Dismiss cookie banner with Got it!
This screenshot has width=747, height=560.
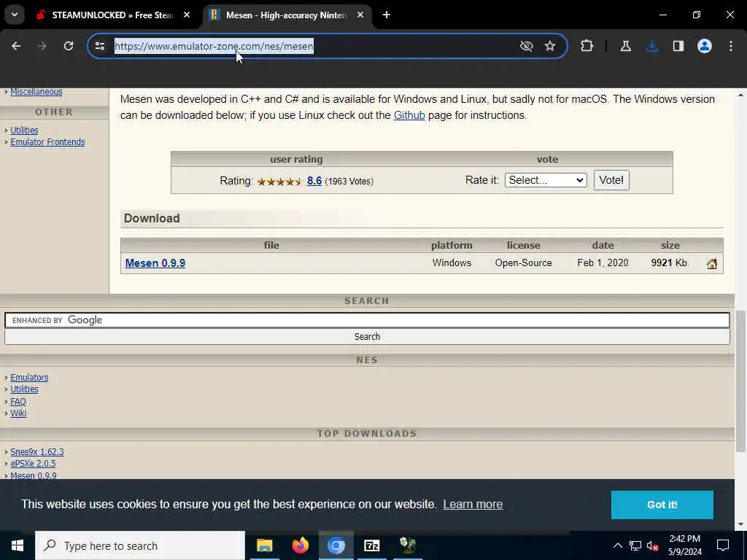click(x=662, y=505)
